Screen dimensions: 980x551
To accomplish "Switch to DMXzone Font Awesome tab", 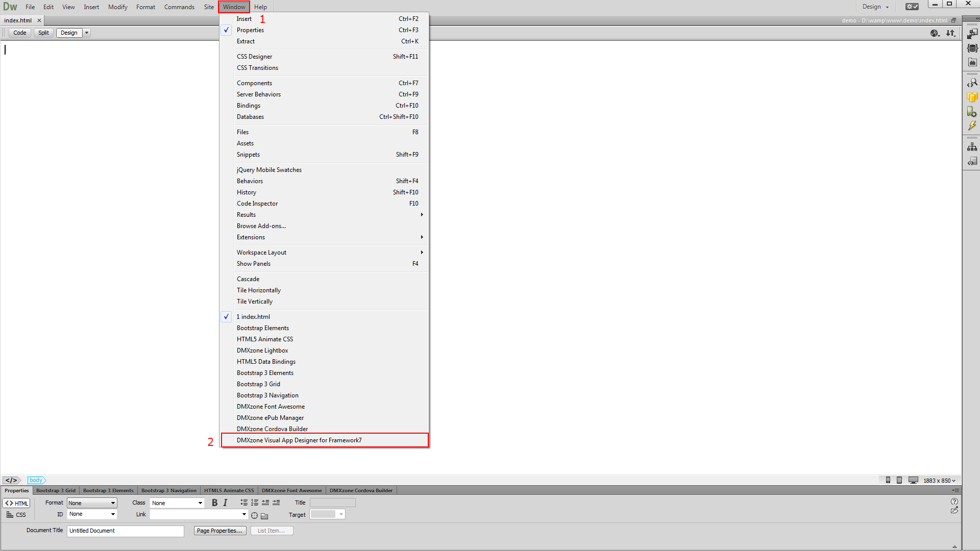I will coord(292,490).
